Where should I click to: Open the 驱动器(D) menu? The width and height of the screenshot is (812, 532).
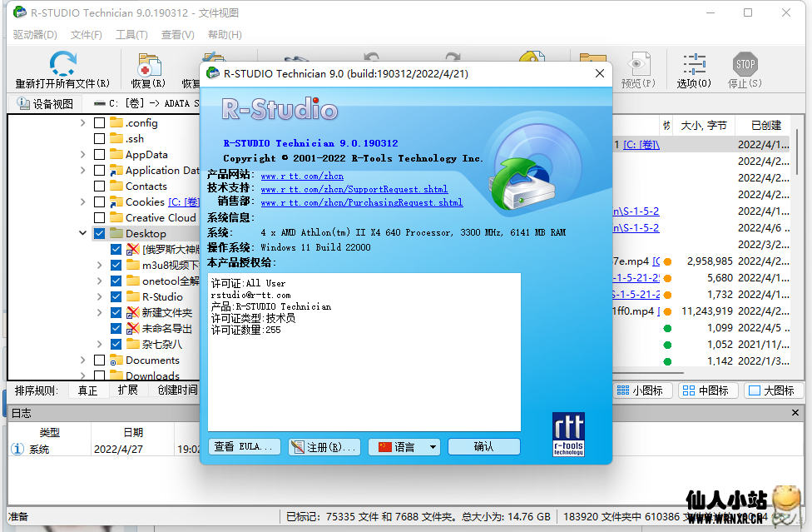click(x=35, y=35)
